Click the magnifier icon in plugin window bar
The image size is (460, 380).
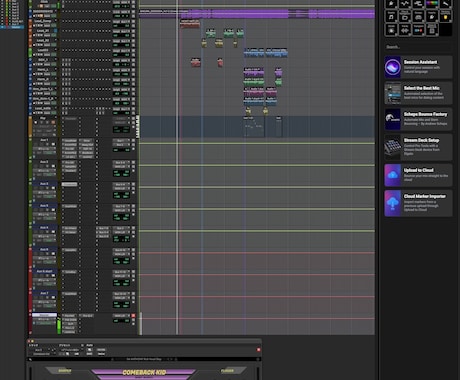[30, 360]
